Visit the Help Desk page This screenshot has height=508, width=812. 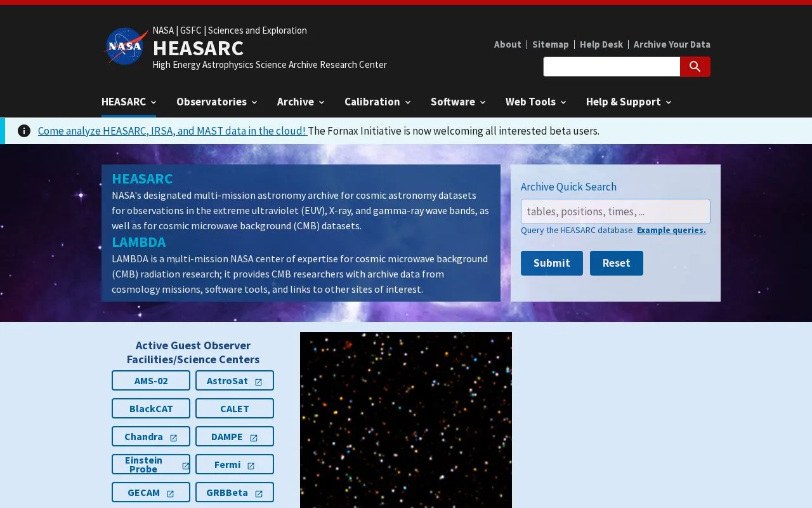(x=601, y=44)
